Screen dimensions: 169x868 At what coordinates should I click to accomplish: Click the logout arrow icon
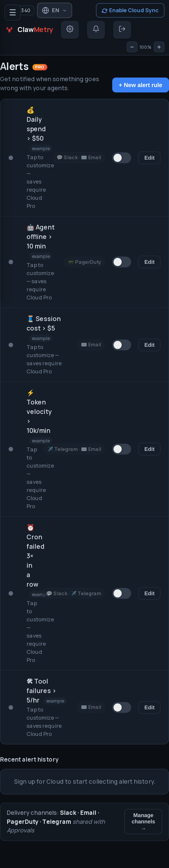122,29
